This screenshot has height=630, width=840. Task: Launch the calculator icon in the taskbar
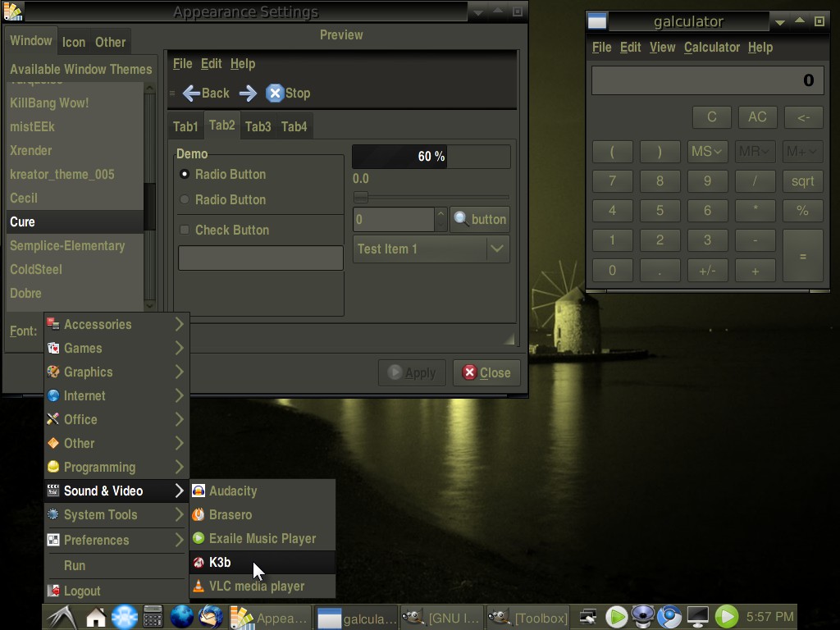point(153,617)
